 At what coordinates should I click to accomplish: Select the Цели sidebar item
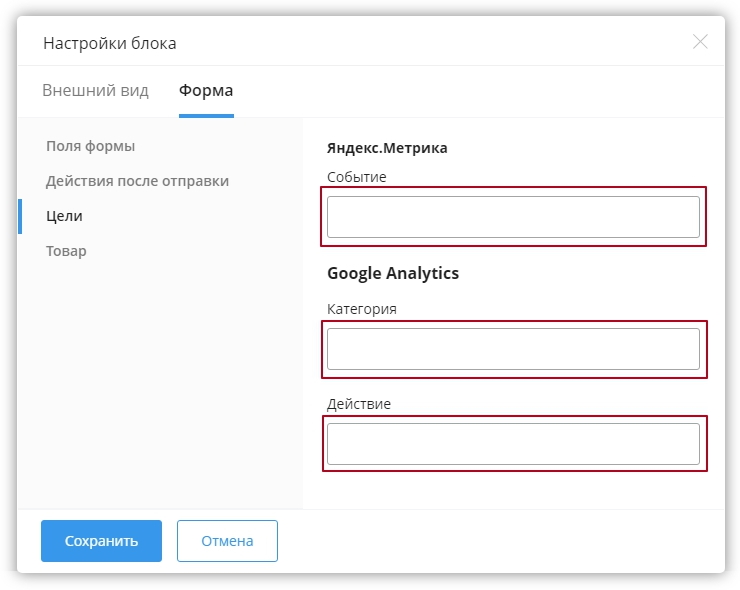(x=64, y=216)
